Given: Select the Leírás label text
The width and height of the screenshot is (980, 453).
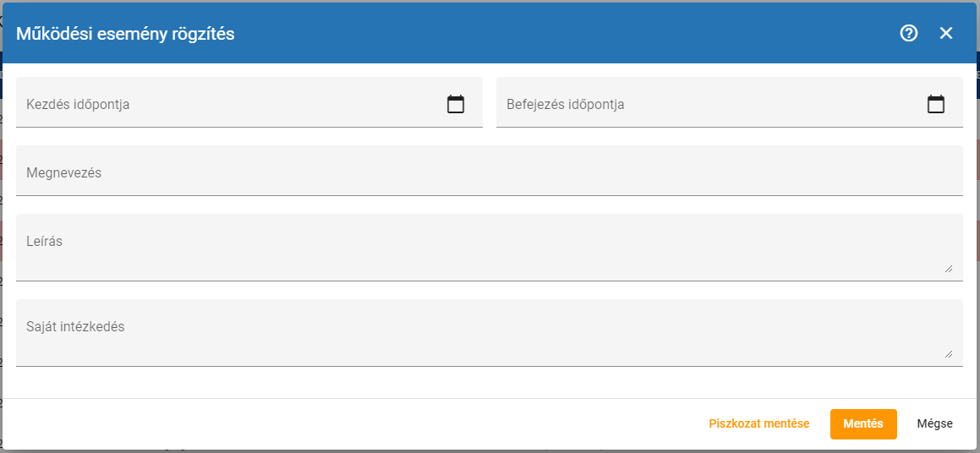Looking at the screenshot, I should point(44,241).
